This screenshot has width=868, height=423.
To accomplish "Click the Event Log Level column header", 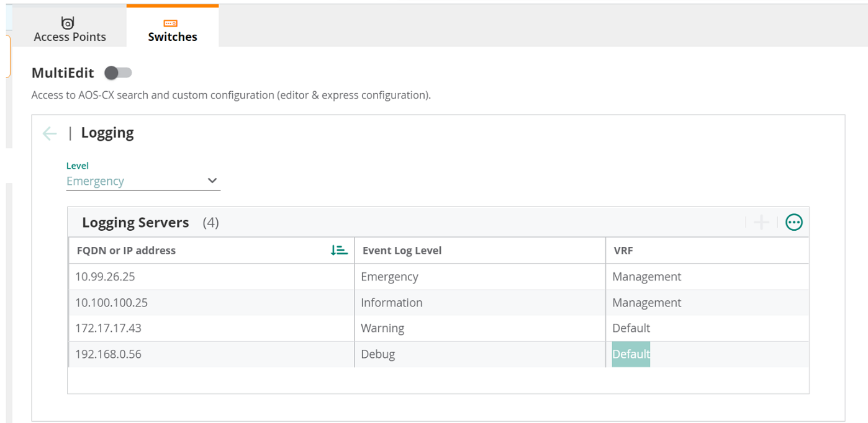I will point(402,251).
